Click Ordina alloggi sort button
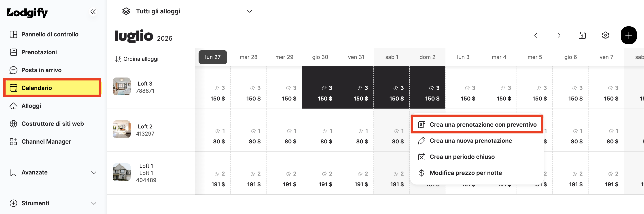The image size is (644, 214). (x=137, y=59)
